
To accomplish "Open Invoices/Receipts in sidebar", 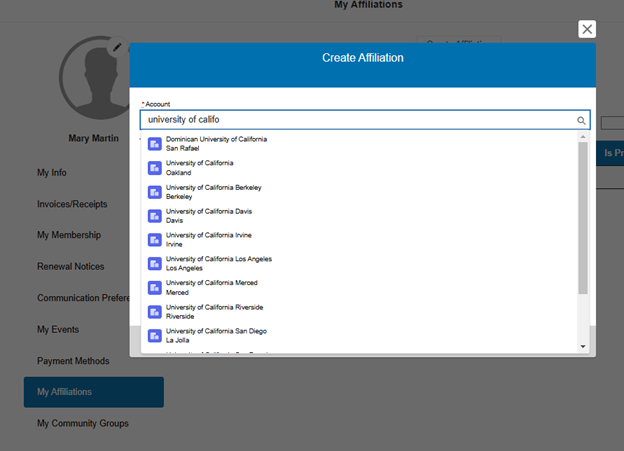I will tap(72, 204).
